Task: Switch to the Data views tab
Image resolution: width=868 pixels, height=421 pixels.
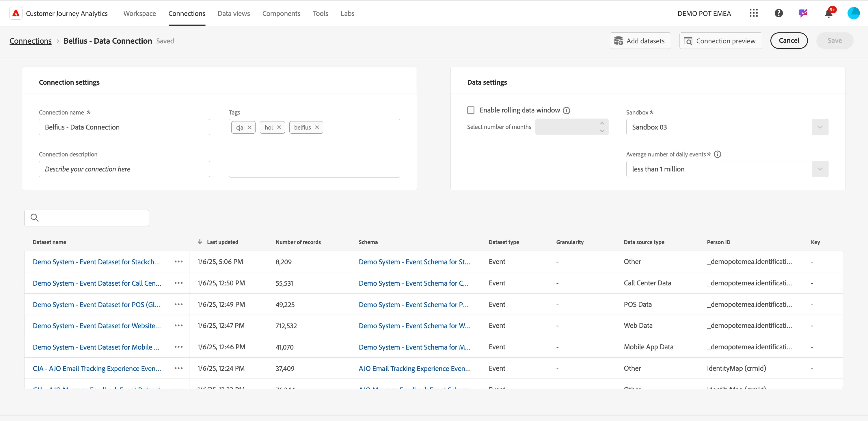Action: pyautogui.click(x=234, y=13)
